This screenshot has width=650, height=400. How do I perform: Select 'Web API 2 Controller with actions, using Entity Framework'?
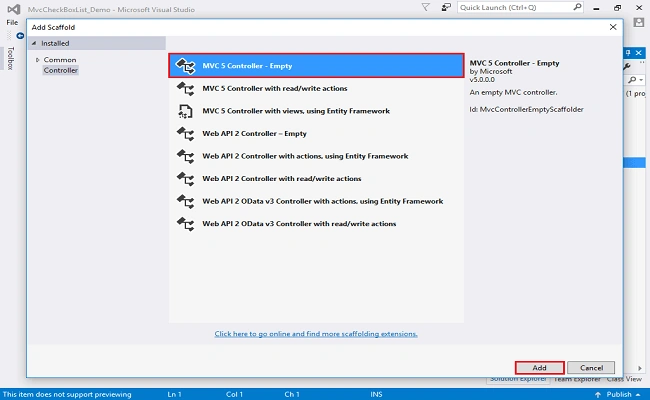pyautogui.click(x=316, y=156)
